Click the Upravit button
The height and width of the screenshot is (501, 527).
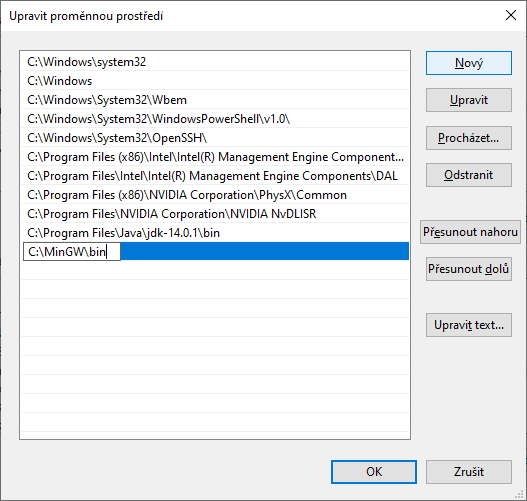pyautogui.click(x=469, y=100)
